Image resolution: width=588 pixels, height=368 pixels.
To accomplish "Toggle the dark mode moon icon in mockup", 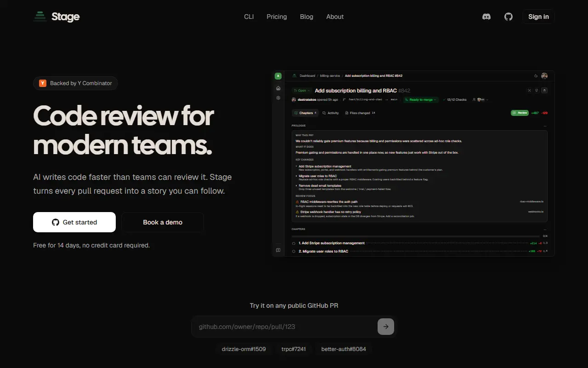I will (536, 76).
